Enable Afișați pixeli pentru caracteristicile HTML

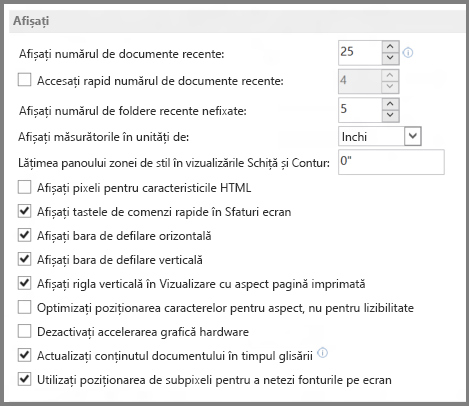25,187
